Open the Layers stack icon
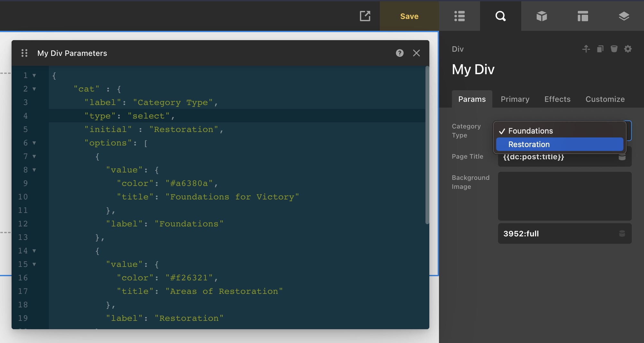The image size is (644, 343). (624, 16)
